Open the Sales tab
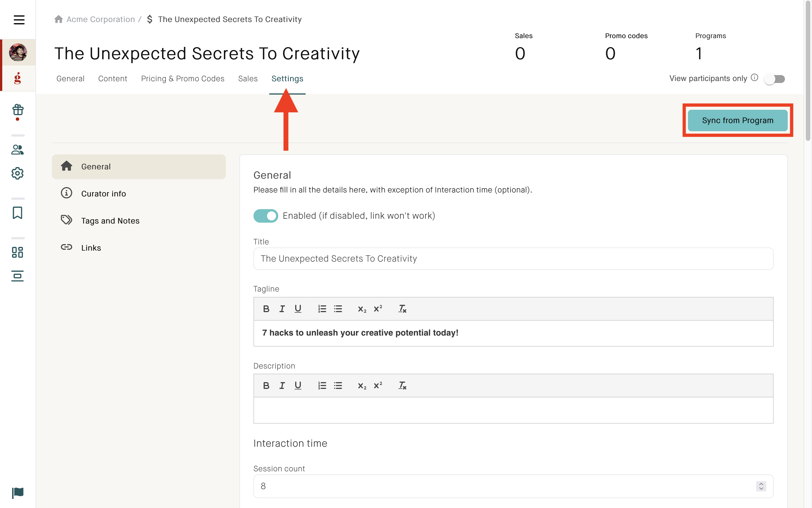Screen dimensions: 812x508 [x=248, y=79]
